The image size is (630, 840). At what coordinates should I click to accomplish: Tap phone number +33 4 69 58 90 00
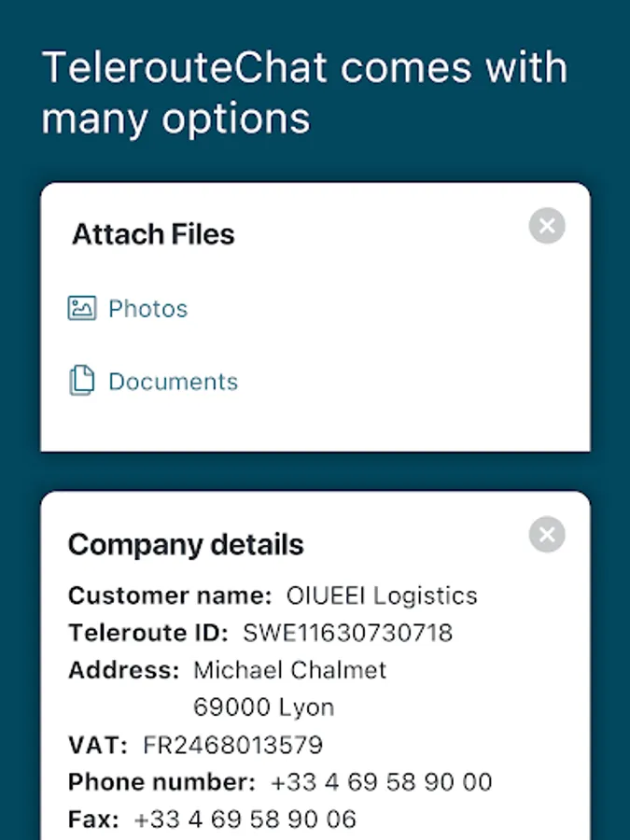point(382,782)
